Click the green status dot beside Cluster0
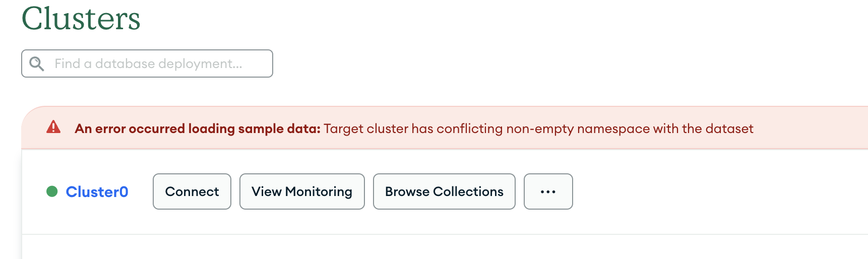Screen dimensions: 868x259 (52, 191)
